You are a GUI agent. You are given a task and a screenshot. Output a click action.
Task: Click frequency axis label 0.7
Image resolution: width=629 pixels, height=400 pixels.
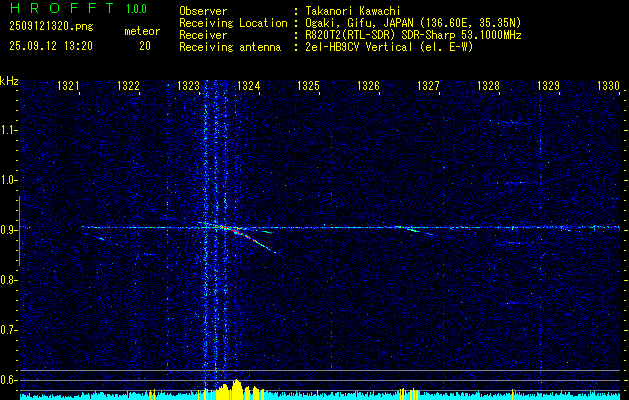(x=8, y=330)
